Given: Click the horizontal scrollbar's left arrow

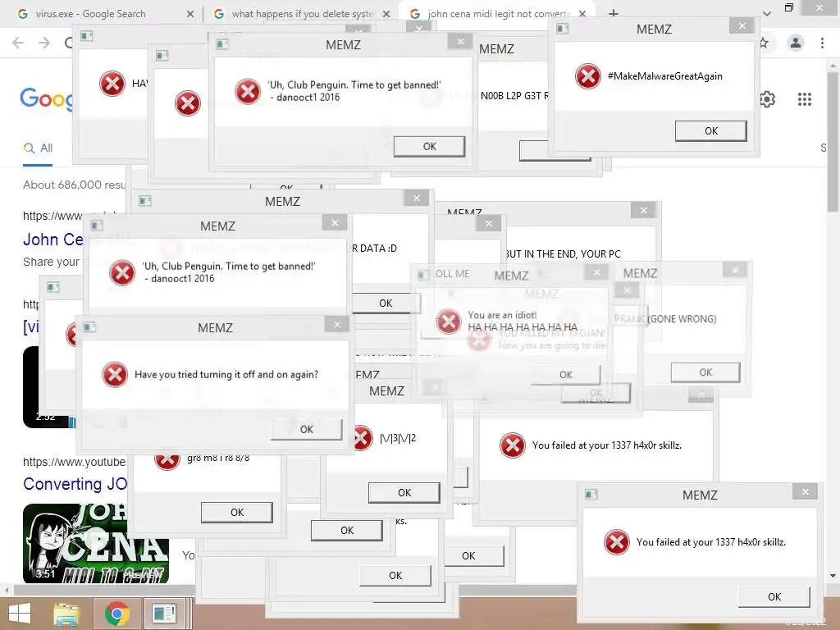Looking at the screenshot, I should [x=6, y=591].
